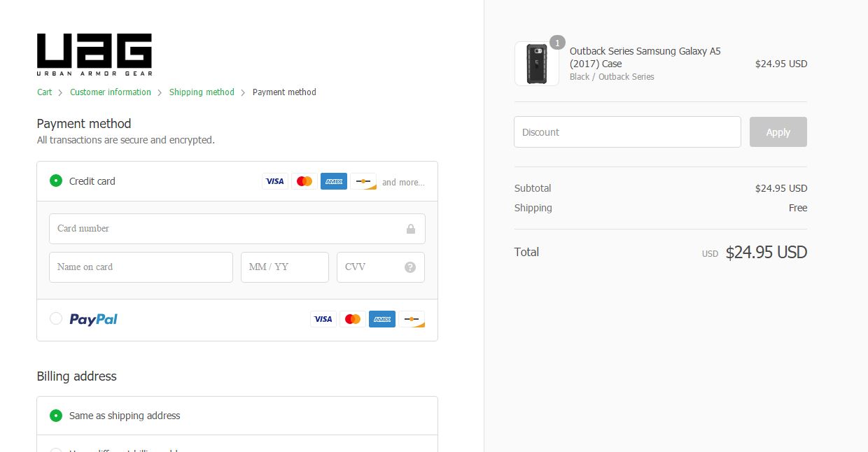Viewport: 868px width, 452px height.
Task: Click 'and more...' card types text
Action: tap(403, 183)
